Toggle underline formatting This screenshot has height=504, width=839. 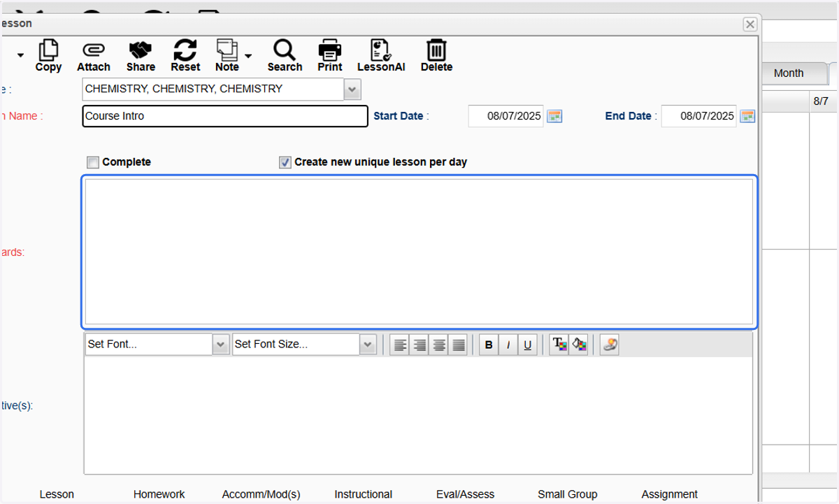[528, 345]
